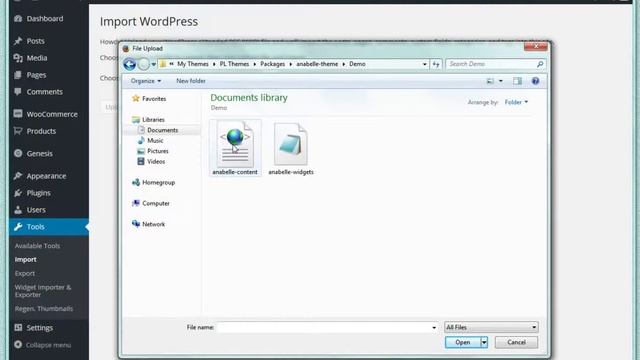Click the Collapse menu arrow icon
The width and height of the screenshot is (640, 360).
click(x=18, y=344)
